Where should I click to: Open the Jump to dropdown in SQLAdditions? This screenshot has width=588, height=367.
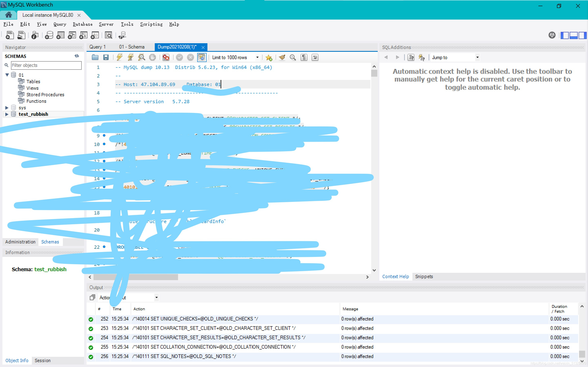click(x=478, y=57)
